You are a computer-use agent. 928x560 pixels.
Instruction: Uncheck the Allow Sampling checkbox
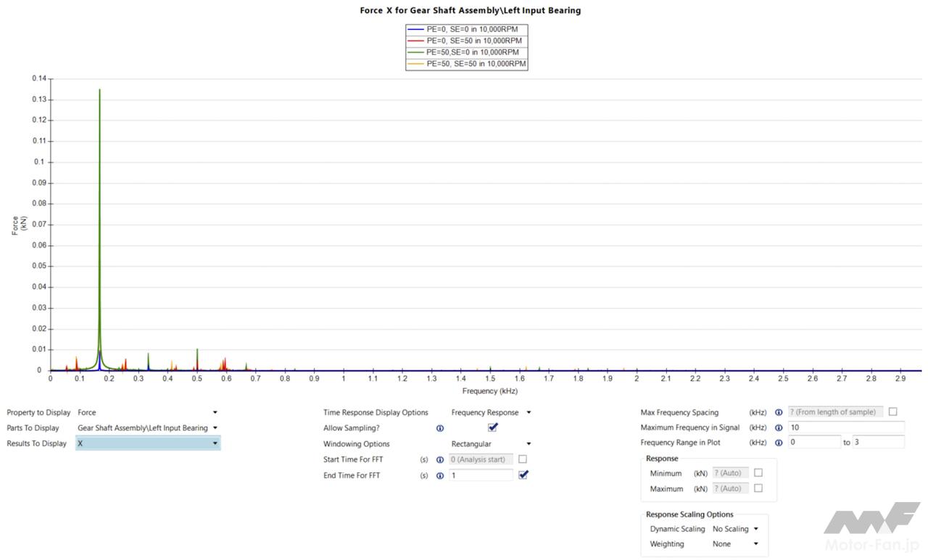(493, 427)
